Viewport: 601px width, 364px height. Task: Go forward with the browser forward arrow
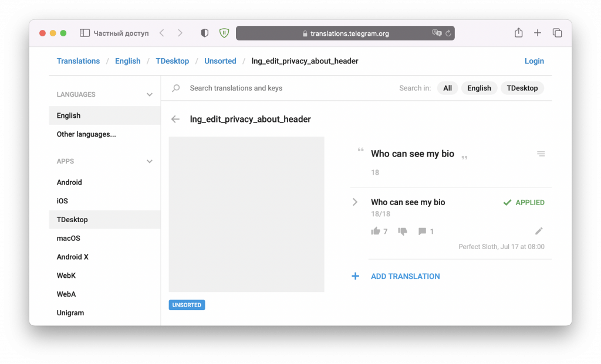coord(180,33)
